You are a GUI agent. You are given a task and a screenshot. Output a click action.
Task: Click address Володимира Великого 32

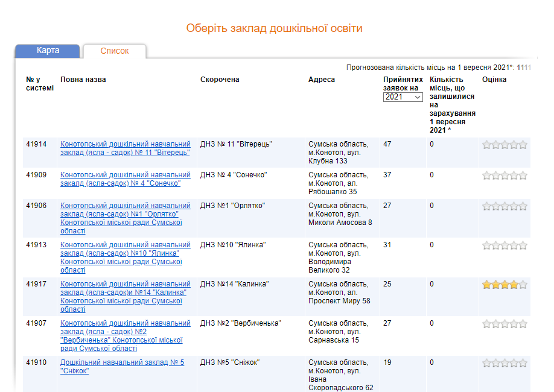338,258
